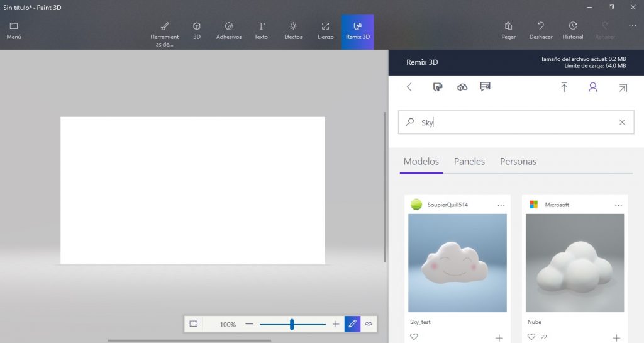Click the upload model arrow icon
The height and width of the screenshot is (343, 644).
564,87
